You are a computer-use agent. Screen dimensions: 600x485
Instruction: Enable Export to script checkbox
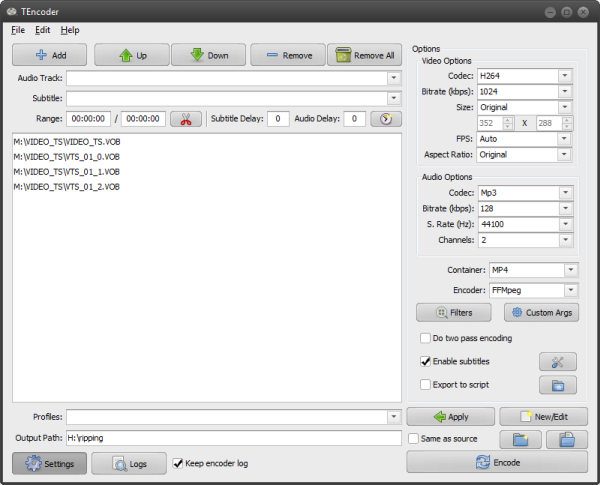425,385
